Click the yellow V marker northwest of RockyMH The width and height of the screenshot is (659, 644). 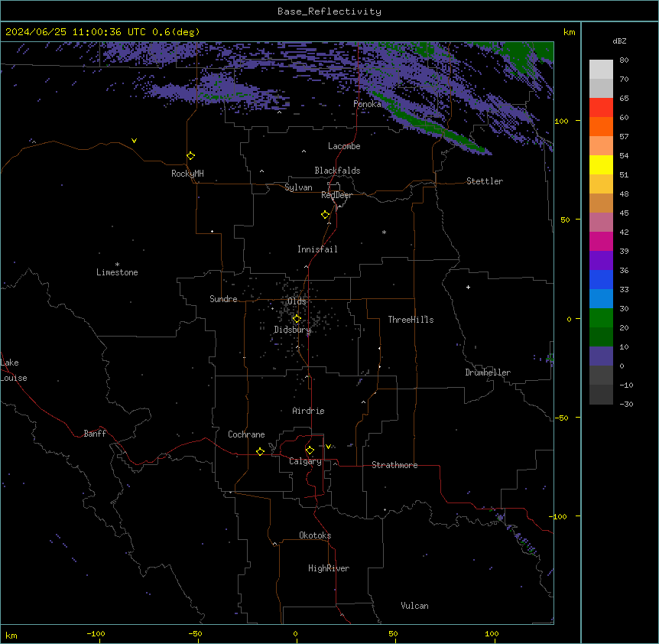[x=134, y=141]
